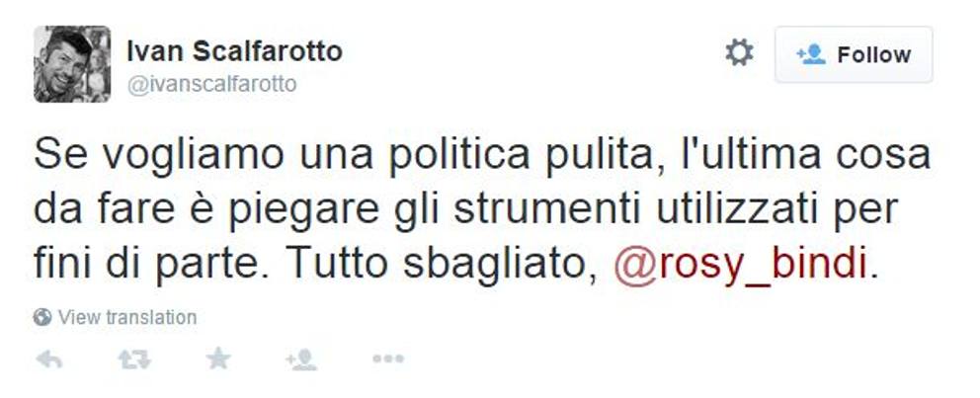This screenshot has width=980, height=398.
Task: Open the @rosy_bindi mention
Action: coord(741,264)
